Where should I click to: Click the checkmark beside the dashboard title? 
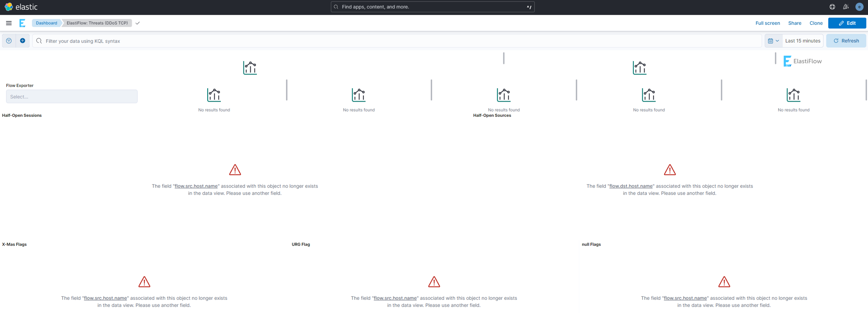[138, 23]
